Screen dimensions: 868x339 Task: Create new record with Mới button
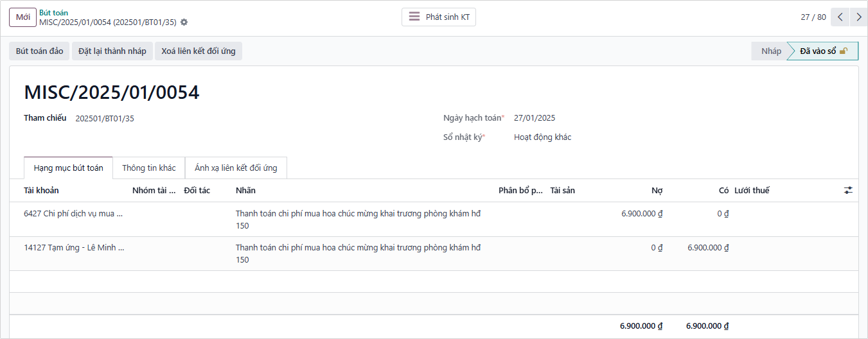click(x=22, y=17)
